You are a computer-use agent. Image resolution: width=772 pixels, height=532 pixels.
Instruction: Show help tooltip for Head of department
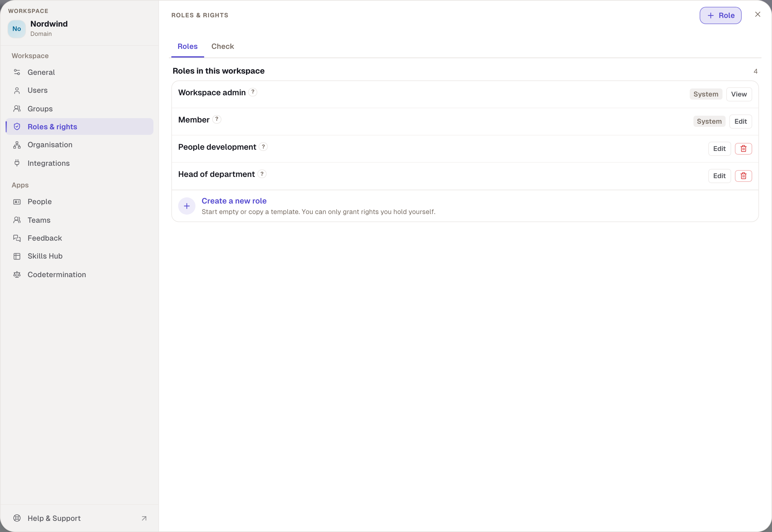(x=262, y=174)
